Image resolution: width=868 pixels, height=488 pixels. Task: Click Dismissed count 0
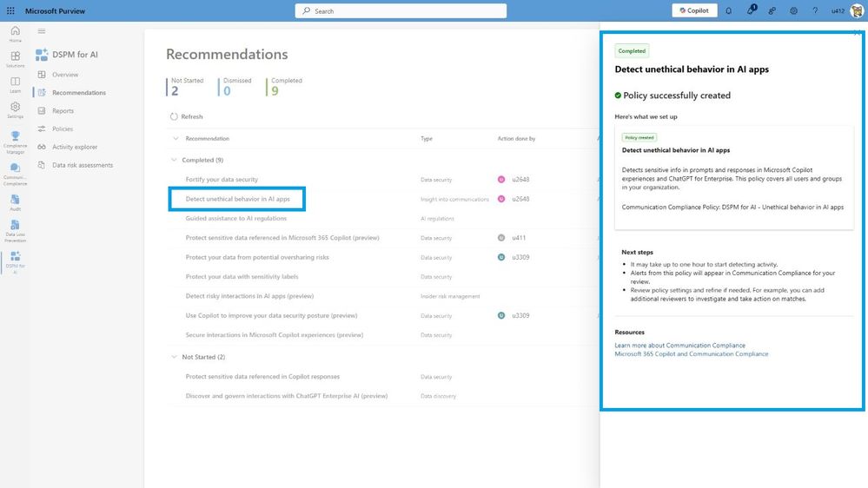point(227,91)
